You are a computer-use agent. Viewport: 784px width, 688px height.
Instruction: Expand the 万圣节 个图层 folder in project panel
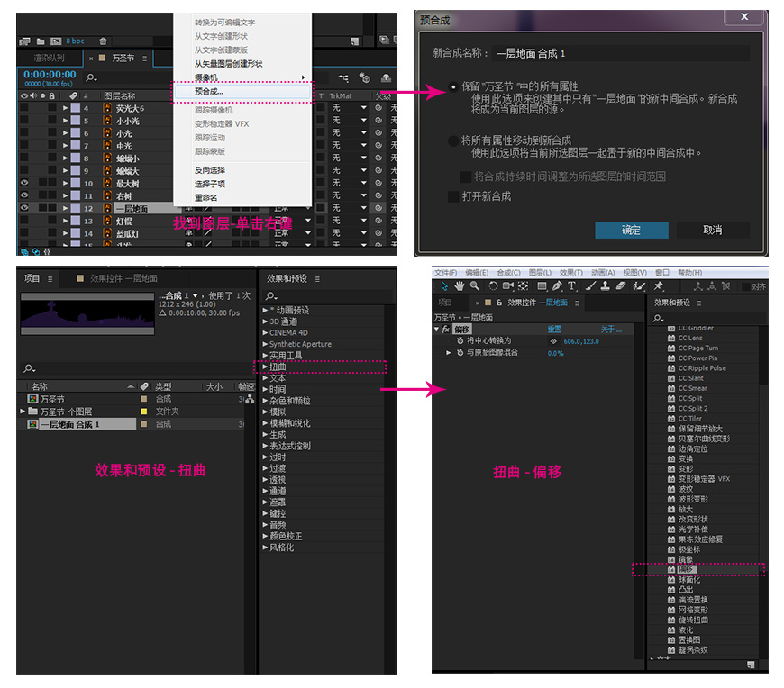coord(22,412)
